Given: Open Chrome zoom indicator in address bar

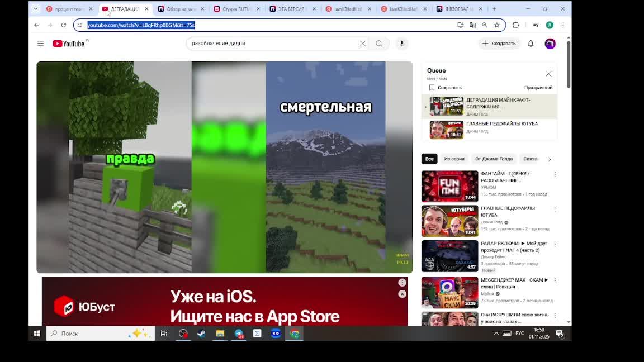Looking at the screenshot, I should [485, 25].
